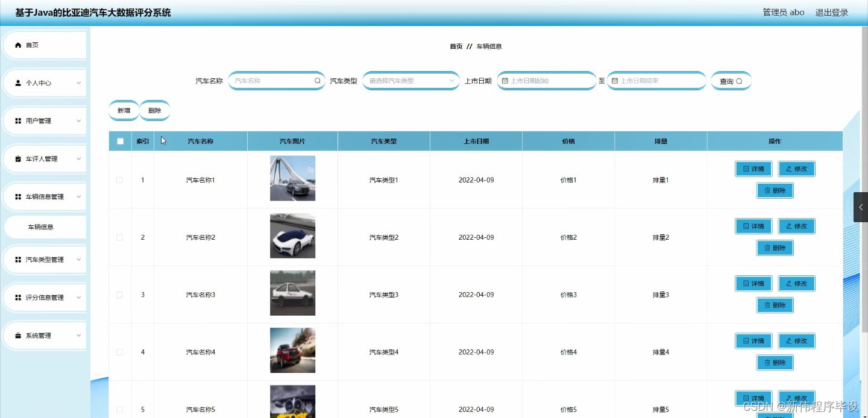Click the 汽车名称 text input
This screenshot has height=418, width=868.
[277, 81]
